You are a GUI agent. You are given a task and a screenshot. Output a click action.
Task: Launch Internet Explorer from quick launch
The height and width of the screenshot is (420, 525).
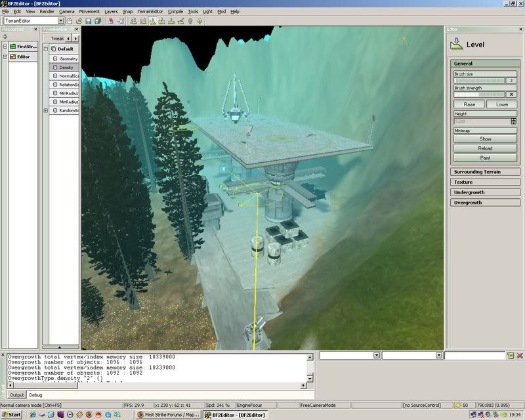tap(32, 415)
